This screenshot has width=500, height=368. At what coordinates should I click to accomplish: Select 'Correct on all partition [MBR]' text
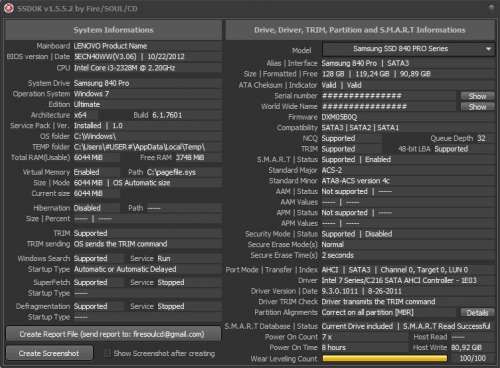coord(367,313)
